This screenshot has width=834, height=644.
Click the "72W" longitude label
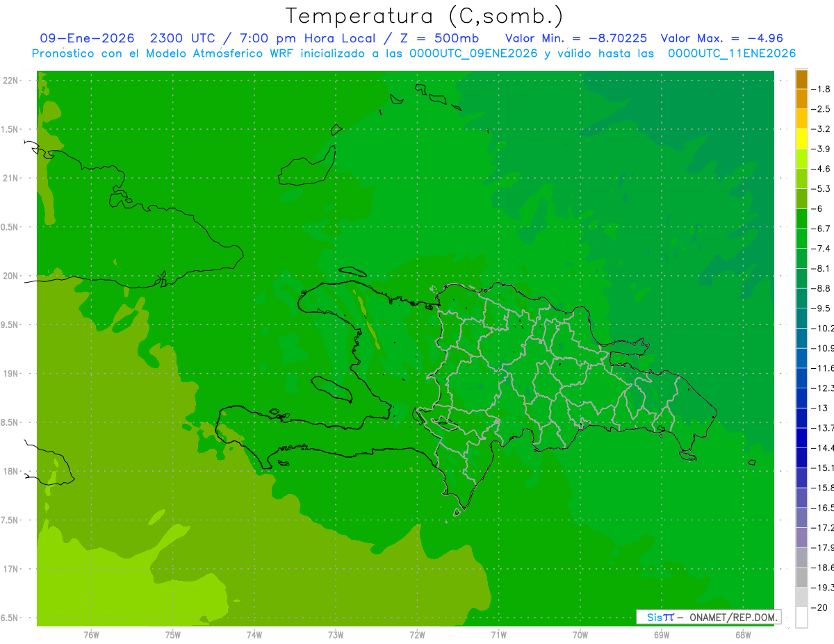coord(417,635)
